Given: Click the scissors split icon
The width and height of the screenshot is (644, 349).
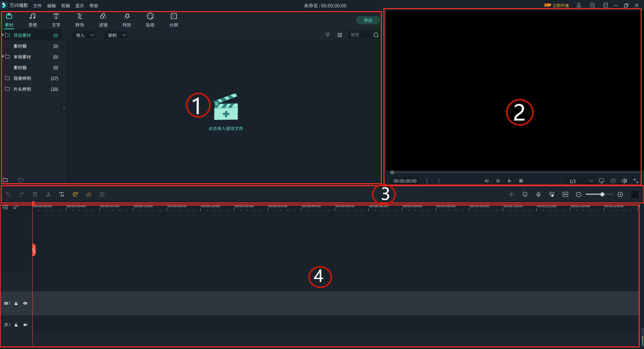Looking at the screenshot, I should pyautogui.click(x=48, y=194).
